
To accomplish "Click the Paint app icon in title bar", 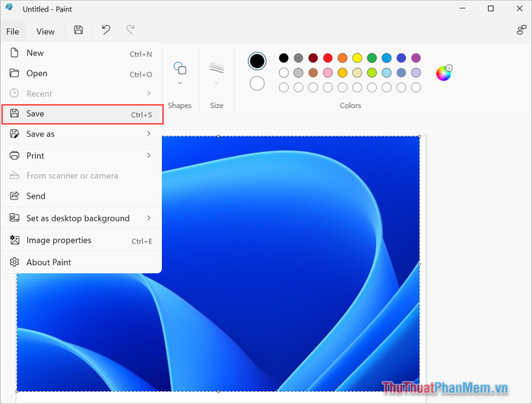I will 9,7.
